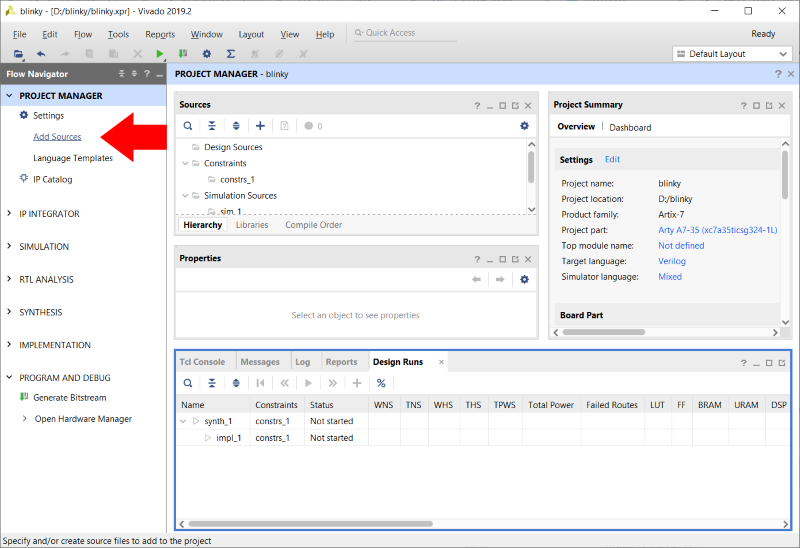Click Design Runs horizontal scrollbar
The image size is (800, 548).
(x=310, y=524)
